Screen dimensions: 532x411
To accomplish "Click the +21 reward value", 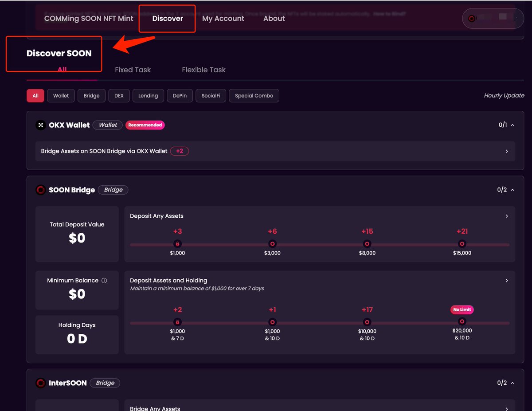I will click(462, 231).
